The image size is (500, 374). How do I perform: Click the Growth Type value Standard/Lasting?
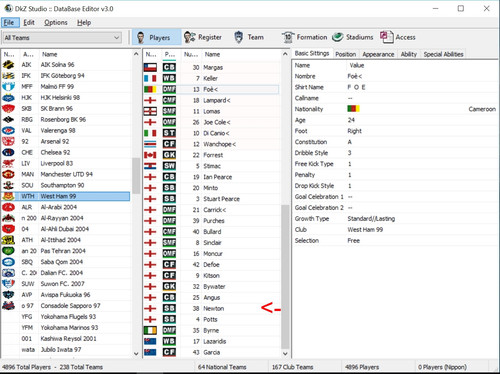(371, 219)
